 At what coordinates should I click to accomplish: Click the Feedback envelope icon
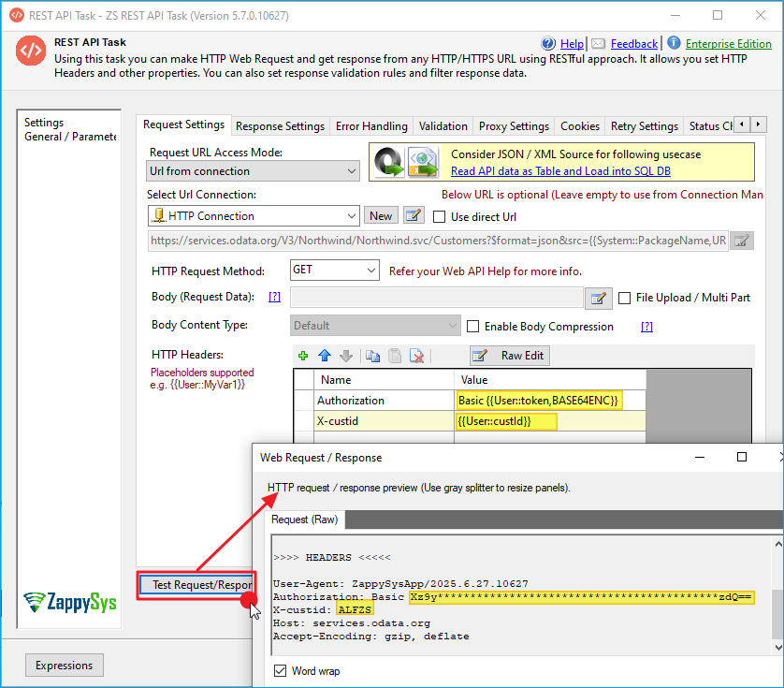[x=598, y=44]
